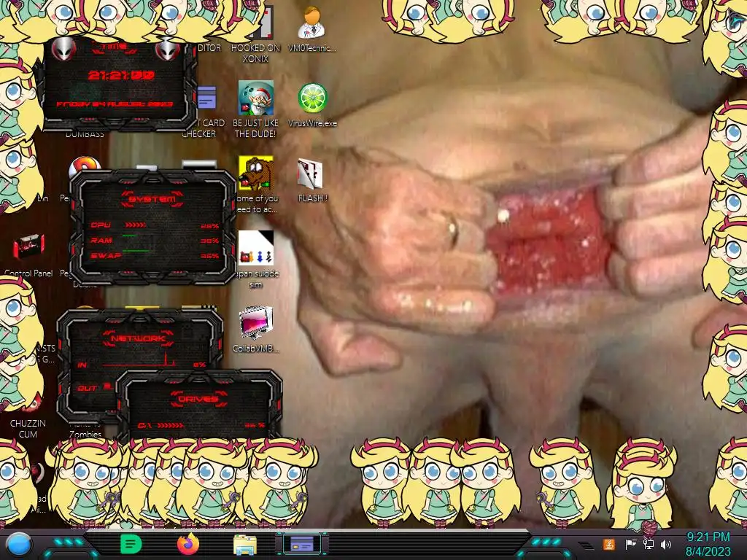Select the FLASH ! desktop icon
747x560 pixels.
point(312,180)
